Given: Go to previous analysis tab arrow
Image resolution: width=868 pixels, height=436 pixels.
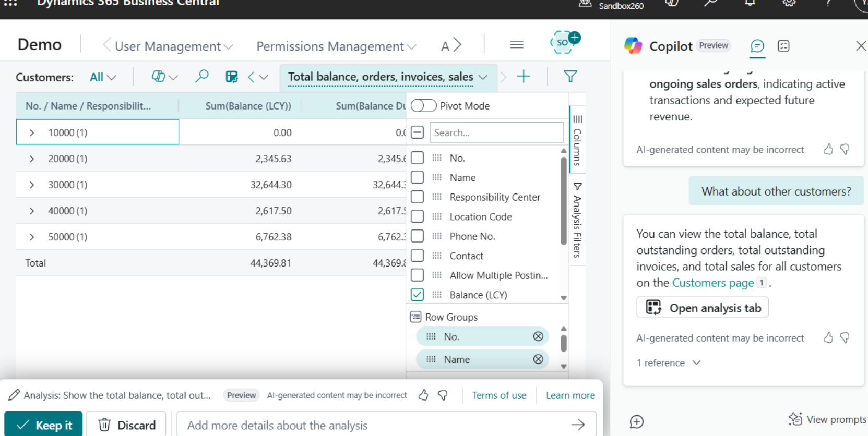Looking at the screenshot, I should pos(251,77).
